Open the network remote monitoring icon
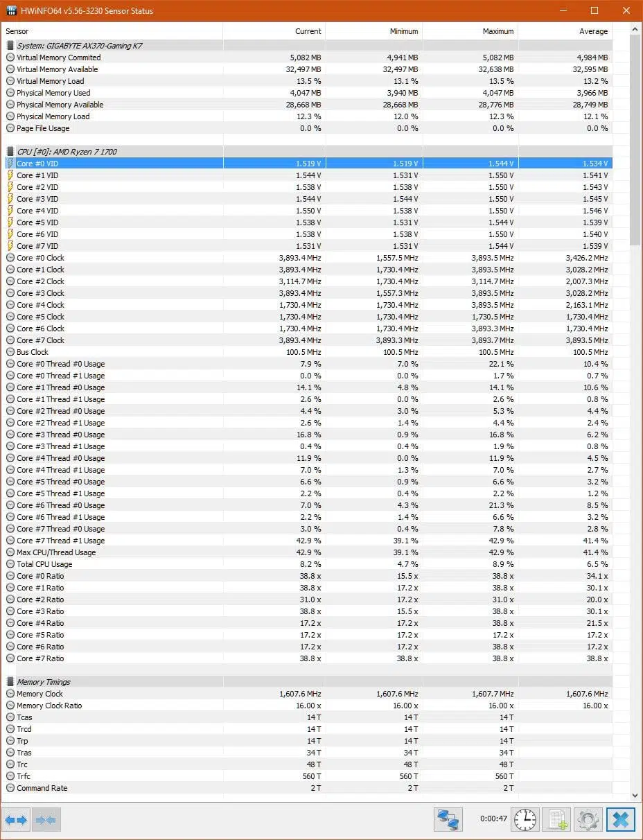 (448, 820)
